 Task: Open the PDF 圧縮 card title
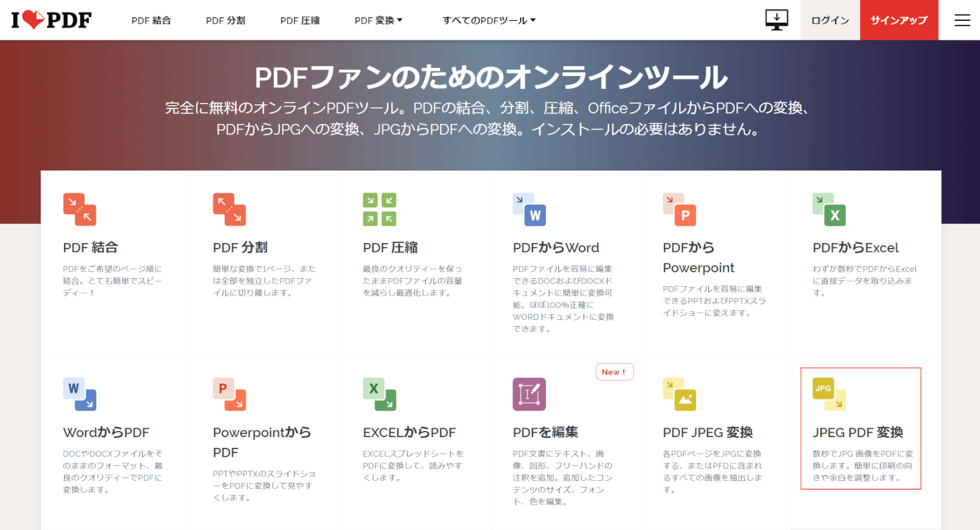(x=390, y=247)
